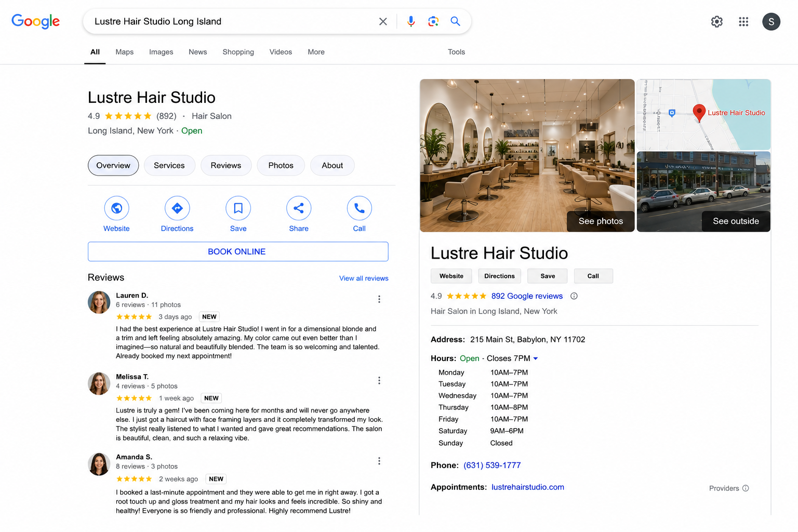Start voice search with the microphone icon
Screen dimensions: 798x532
click(411, 21)
